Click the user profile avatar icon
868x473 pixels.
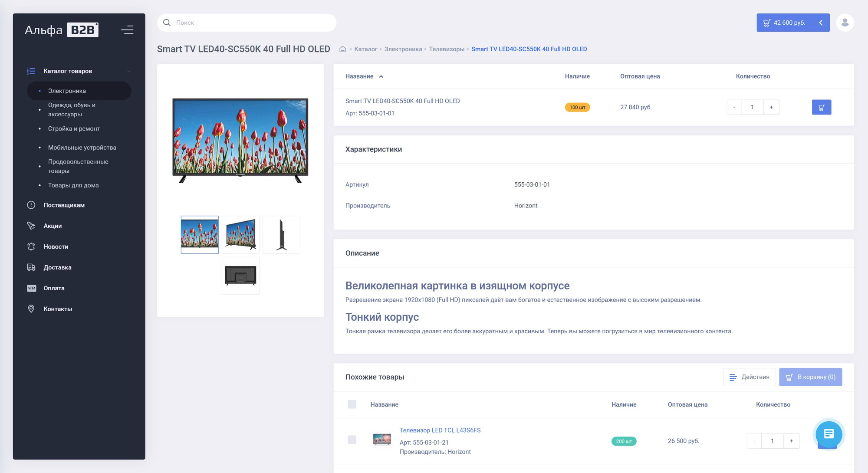tap(845, 23)
